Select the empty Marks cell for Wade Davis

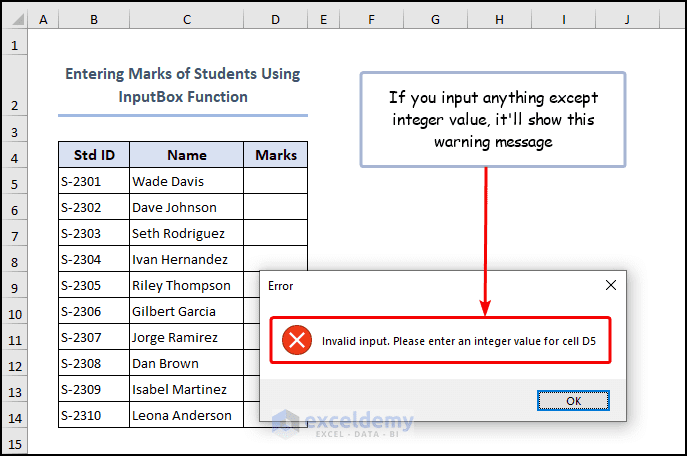(276, 181)
